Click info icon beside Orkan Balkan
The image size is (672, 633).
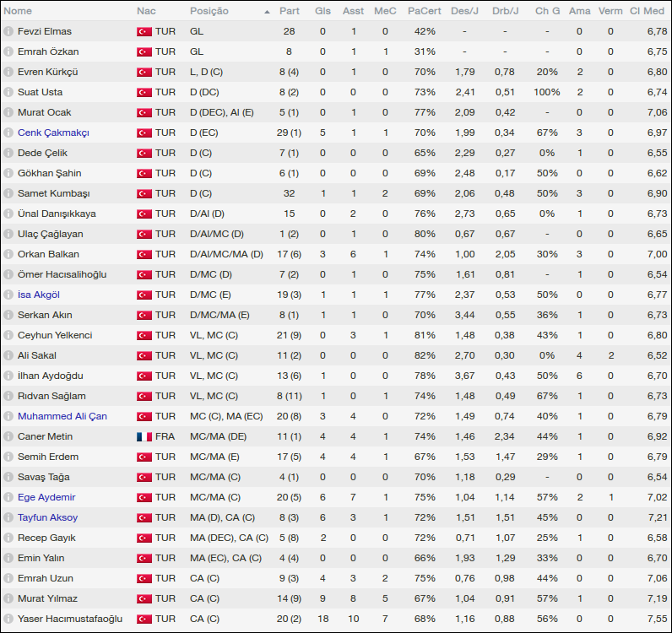coord(8,254)
